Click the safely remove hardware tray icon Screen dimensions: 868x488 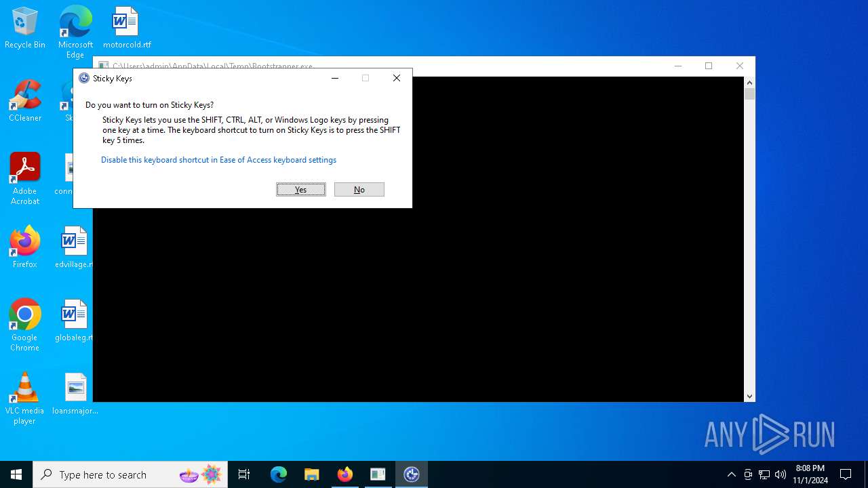[748, 474]
